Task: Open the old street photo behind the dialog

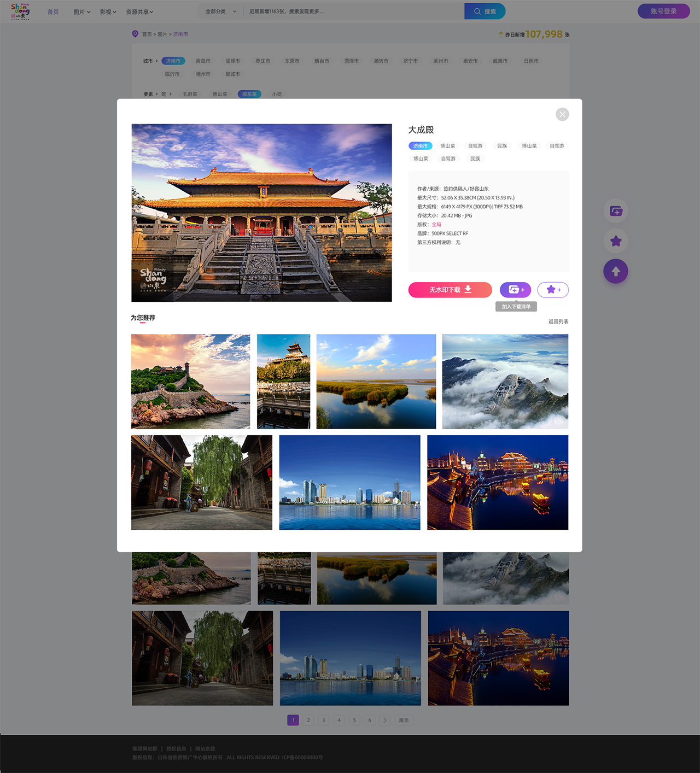Action: coord(202,658)
